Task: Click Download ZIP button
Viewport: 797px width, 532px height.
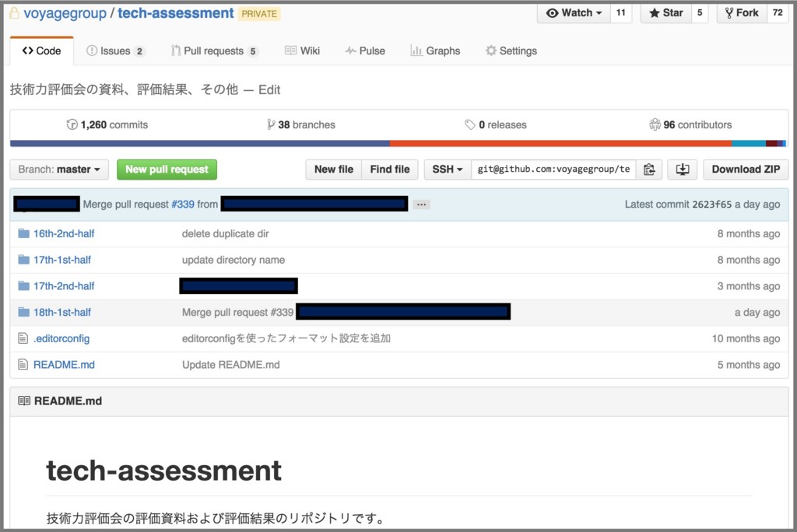Action: tap(746, 170)
